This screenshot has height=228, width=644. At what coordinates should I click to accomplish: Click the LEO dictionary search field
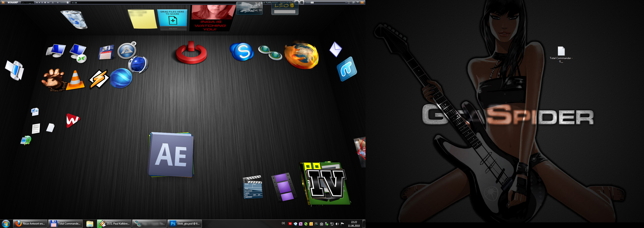click(x=285, y=12)
